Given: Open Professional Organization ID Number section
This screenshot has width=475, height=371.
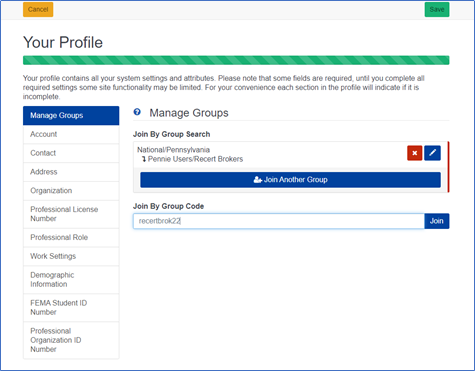Looking at the screenshot, I should (71, 340).
